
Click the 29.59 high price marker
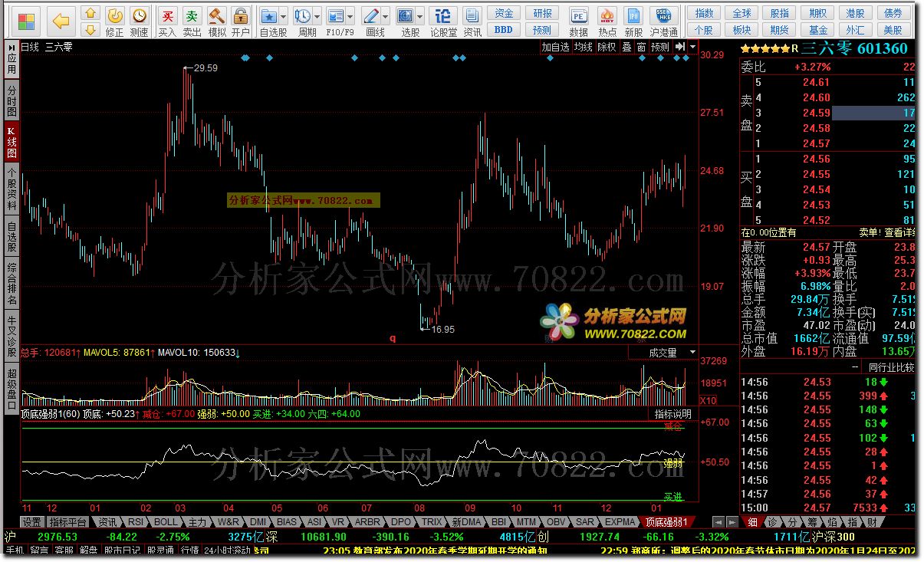click(x=206, y=67)
